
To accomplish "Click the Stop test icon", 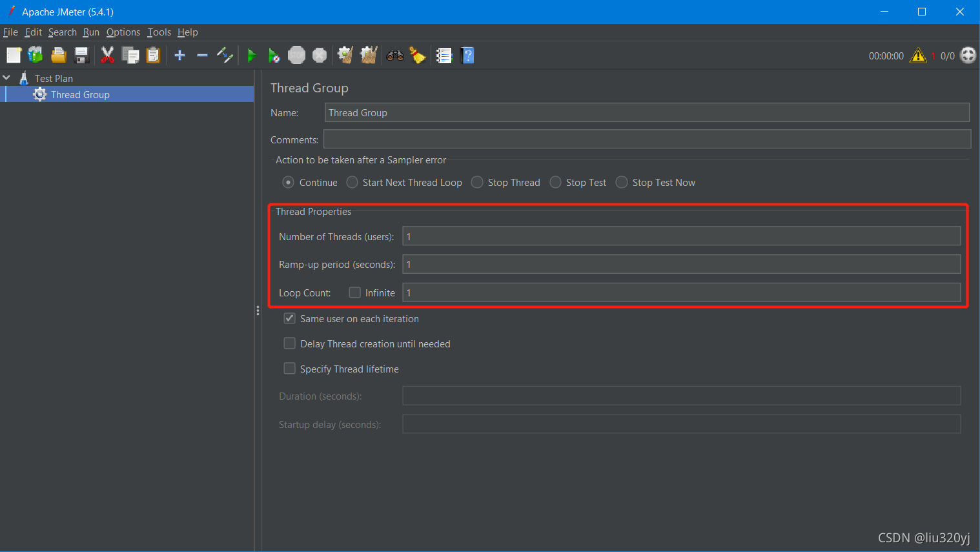I will 296,56.
